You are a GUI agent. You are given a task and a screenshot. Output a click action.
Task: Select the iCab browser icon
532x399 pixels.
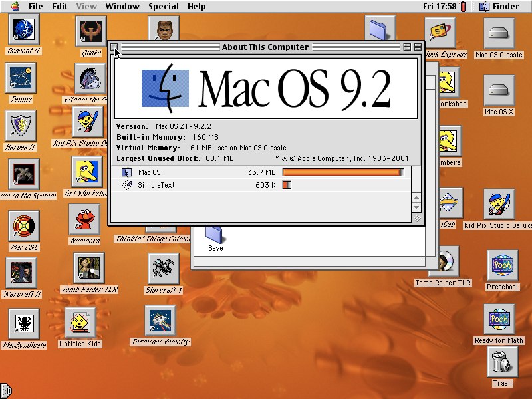point(450,203)
